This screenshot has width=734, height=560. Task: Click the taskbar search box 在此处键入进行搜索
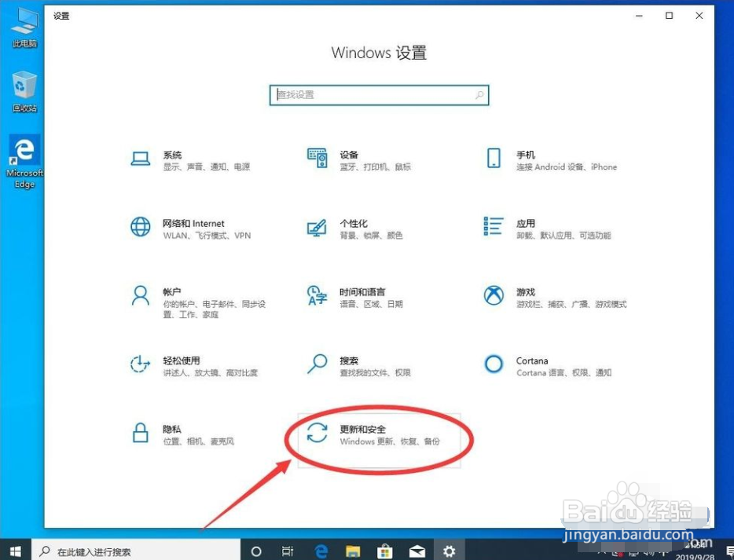[x=136, y=551]
